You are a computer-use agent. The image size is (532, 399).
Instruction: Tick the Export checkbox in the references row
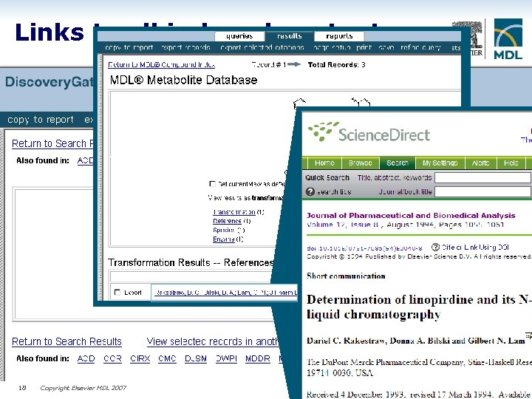click(x=117, y=292)
